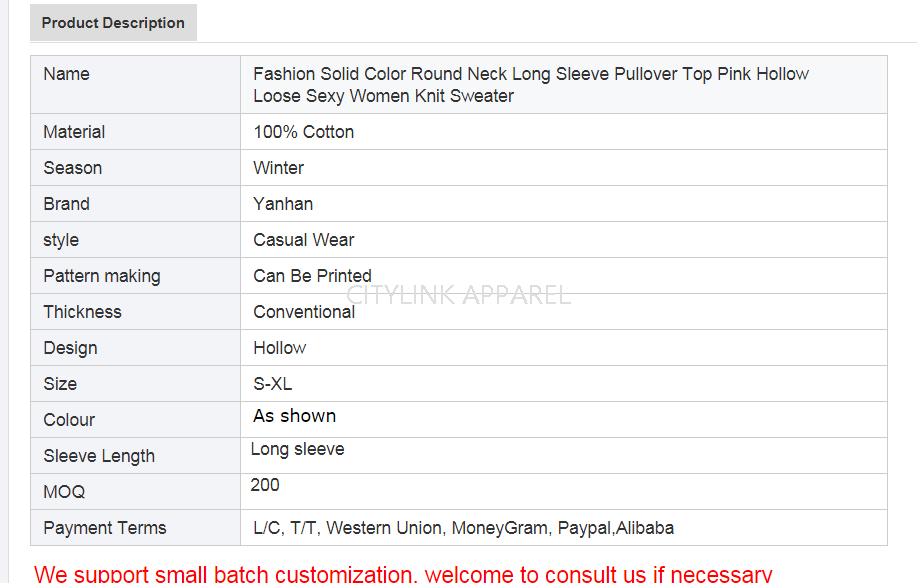The width and height of the screenshot is (917, 583).
Task: Select the 'Conventional' thickness value
Action: (304, 312)
